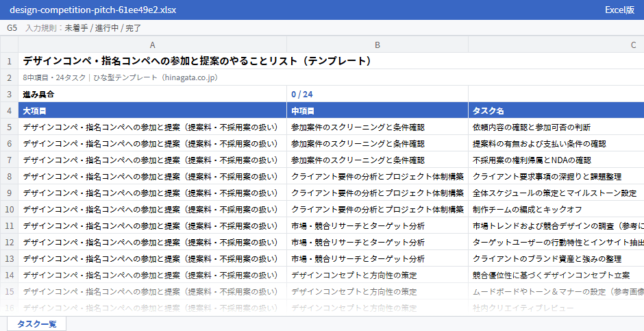Select row 5 header
The width and height of the screenshot is (644, 331).
click(x=9, y=127)
